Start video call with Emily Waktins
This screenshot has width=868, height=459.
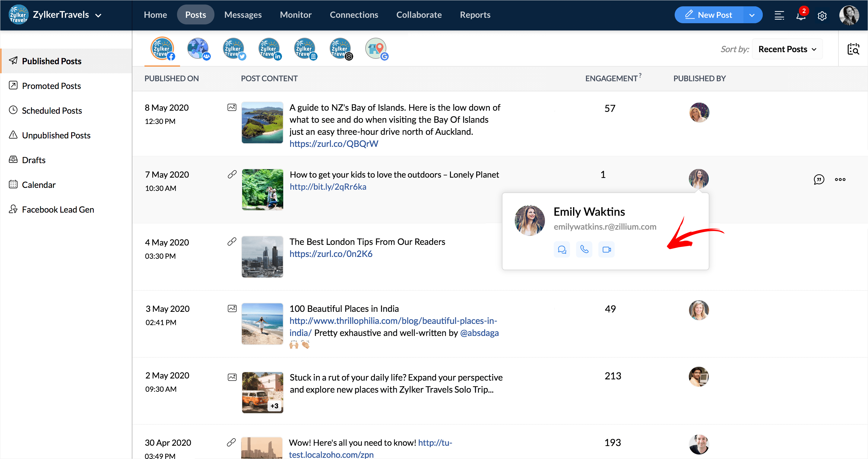[606, 249]
